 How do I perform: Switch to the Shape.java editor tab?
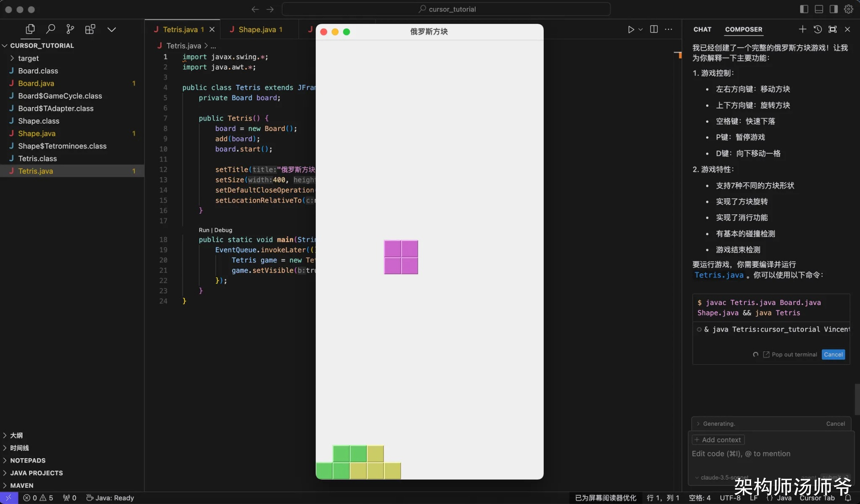(x=257, y=29)
